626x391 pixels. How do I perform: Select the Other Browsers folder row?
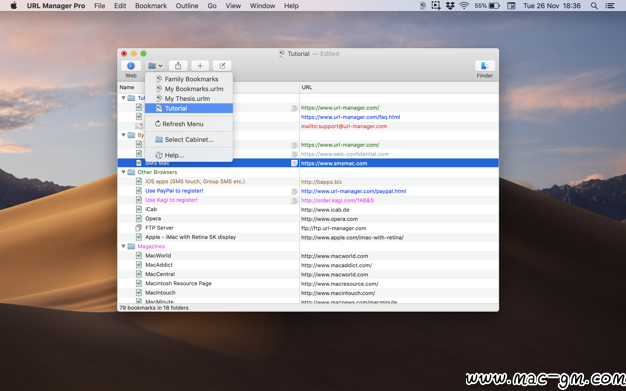tap(308, 172)
